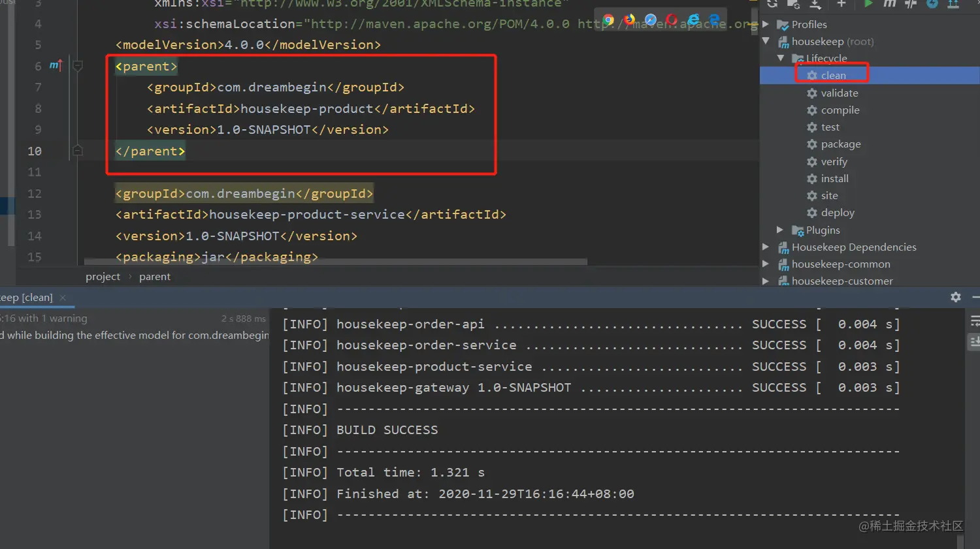Open pom.xml preview in Safari browser
The height and width of the screenshot is (549, 980).
coord(651,20)
